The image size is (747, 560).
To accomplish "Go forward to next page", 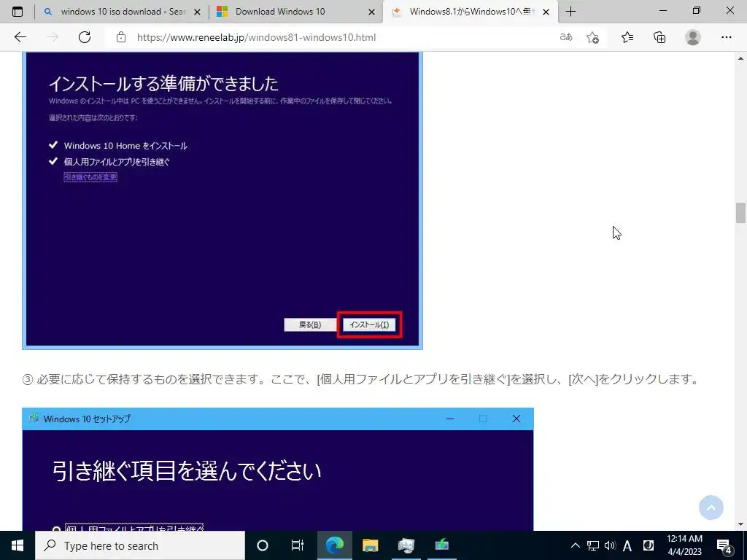I will pyautogui.click(x=53, y=37).
